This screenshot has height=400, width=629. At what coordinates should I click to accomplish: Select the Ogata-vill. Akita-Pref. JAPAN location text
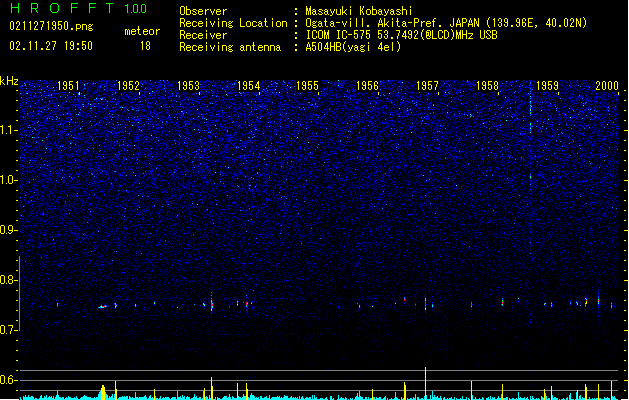(446, 23)
